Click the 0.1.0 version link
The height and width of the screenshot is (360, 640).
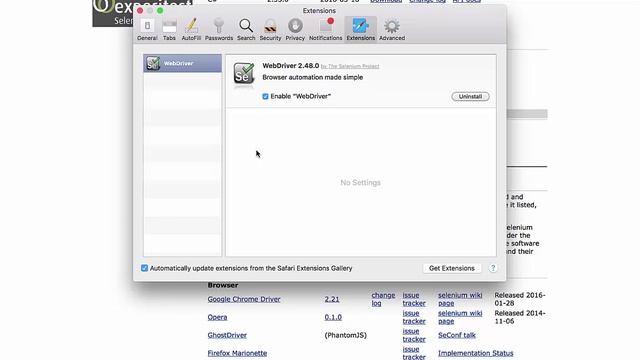click(333, 317)
